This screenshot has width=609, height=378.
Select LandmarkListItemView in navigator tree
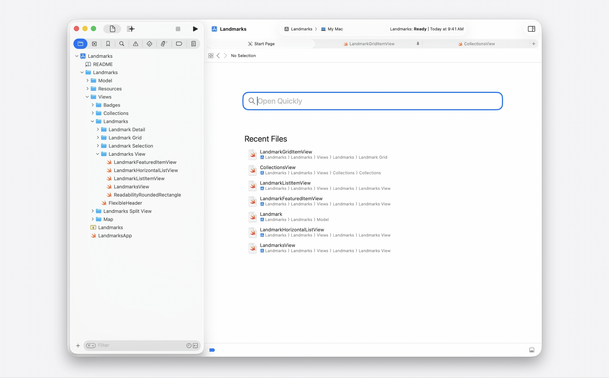point(136,178)
